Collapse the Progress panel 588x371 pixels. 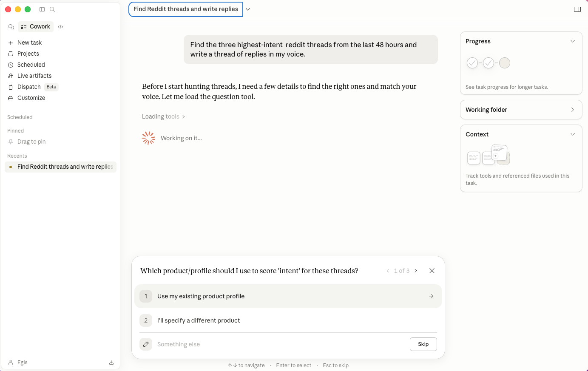[x=573, y=41]
